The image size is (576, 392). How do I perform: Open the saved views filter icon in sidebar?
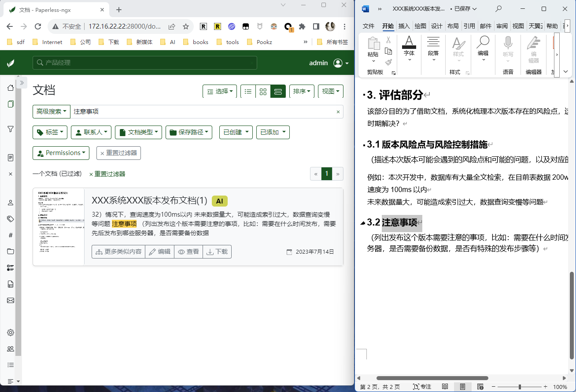[x=11, y=129]
